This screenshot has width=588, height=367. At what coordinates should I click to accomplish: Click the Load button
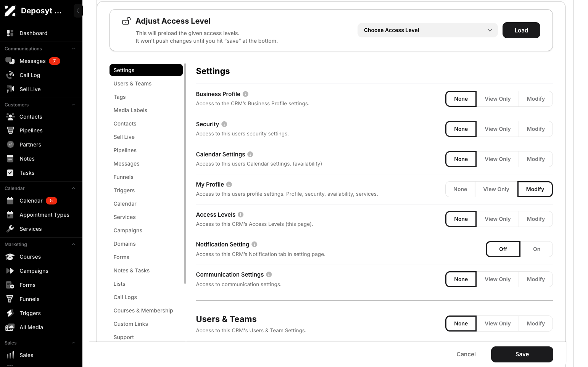(521, 30)
